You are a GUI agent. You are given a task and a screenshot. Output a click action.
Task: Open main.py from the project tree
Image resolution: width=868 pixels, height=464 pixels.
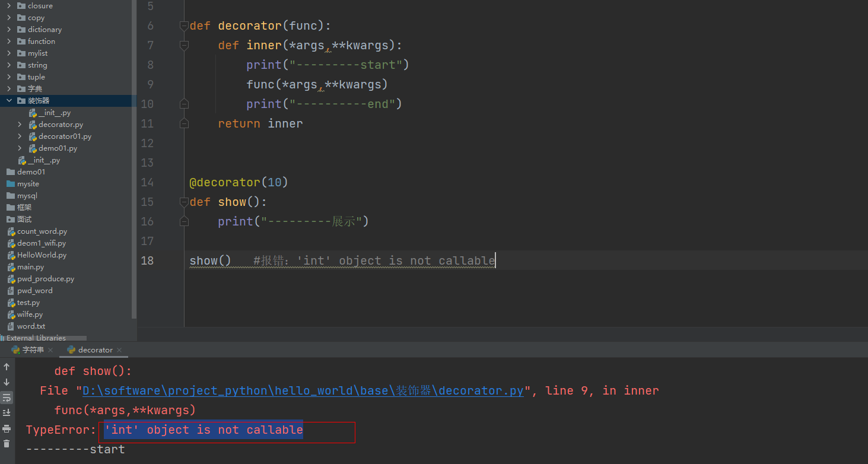pos(30,267)
